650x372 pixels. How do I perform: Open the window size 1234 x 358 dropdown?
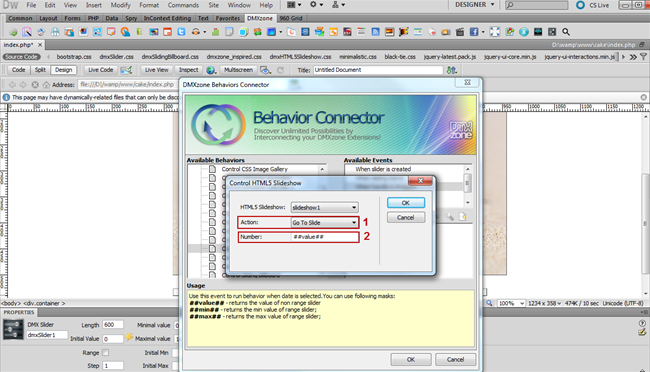coord(544,304)
